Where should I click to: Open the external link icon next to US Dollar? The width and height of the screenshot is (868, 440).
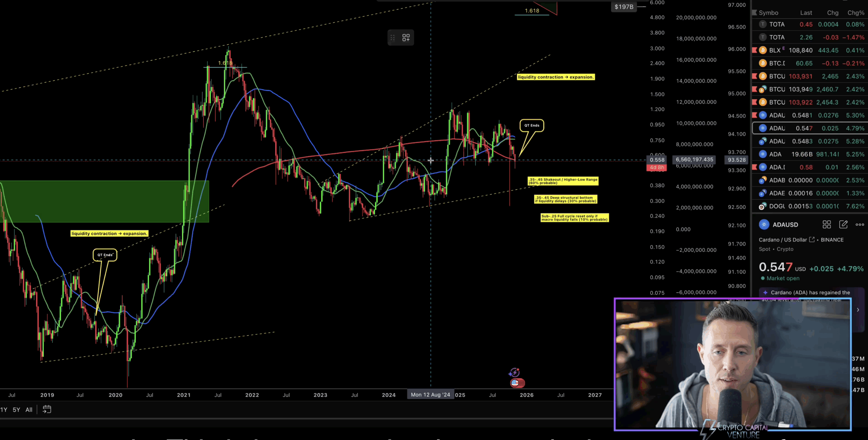tap(812, 239)
